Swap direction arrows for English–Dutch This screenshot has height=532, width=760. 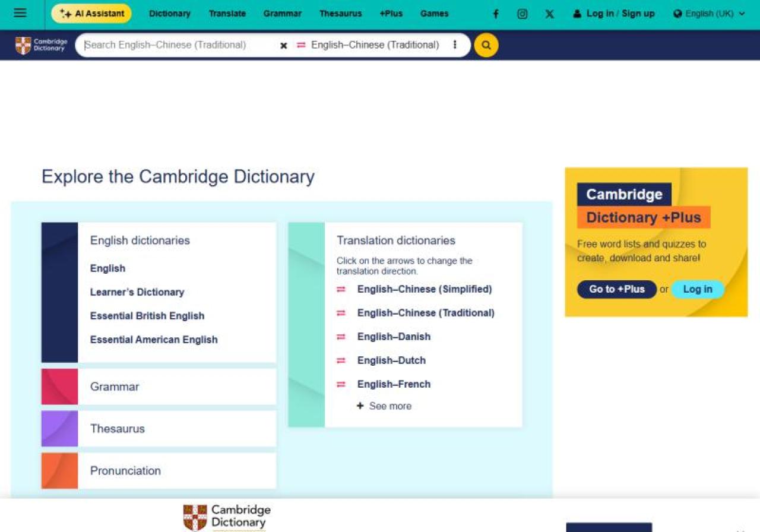[341, 360]
